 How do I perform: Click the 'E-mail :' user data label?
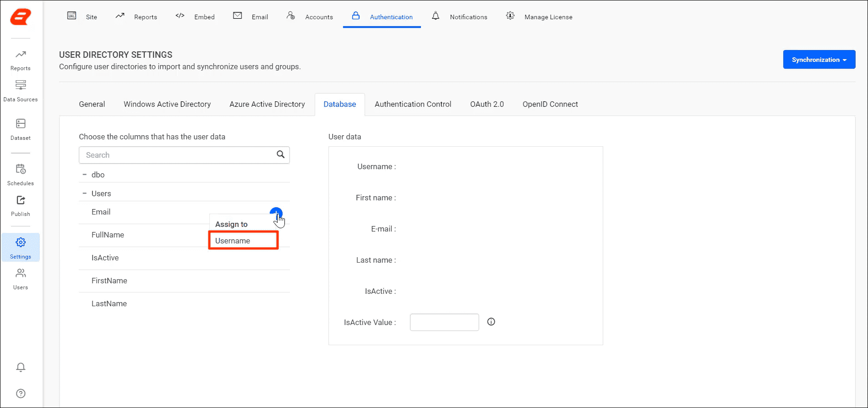[x=383, y=229]
